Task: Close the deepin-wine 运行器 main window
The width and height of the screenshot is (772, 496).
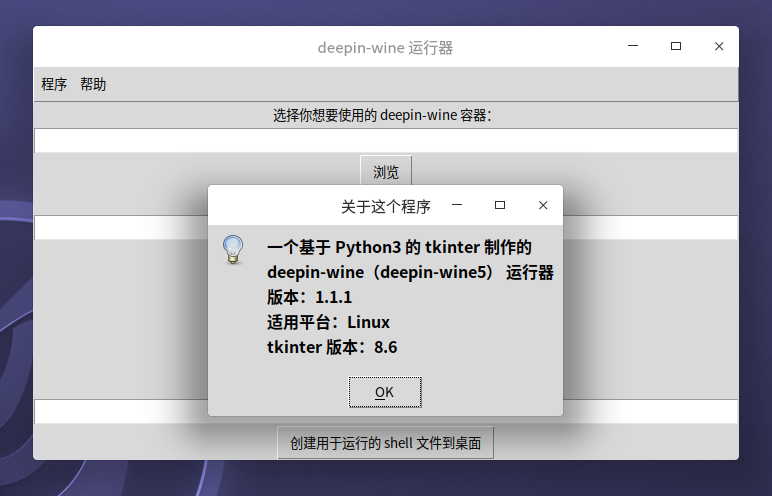Action: point(719,46)
